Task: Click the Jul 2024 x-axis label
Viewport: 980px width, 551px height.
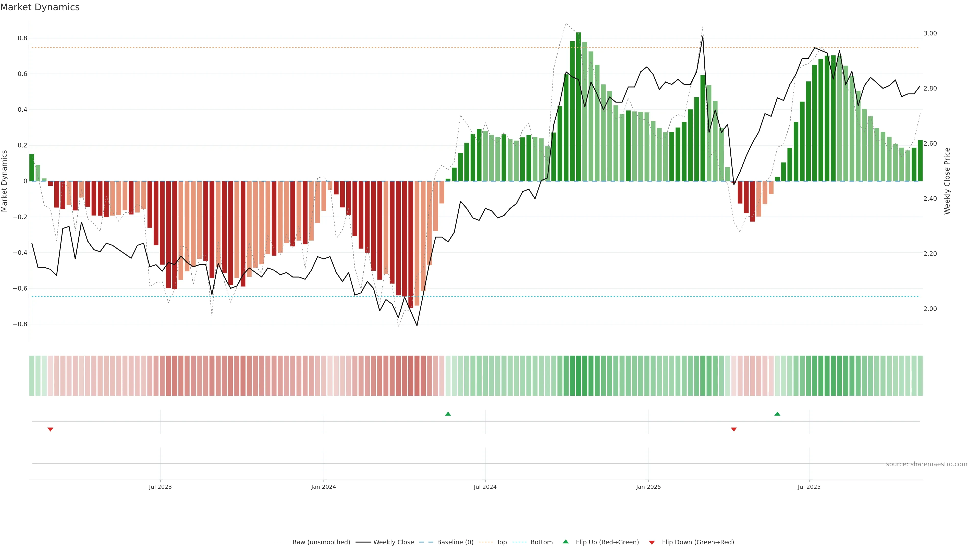Action: 485,487
